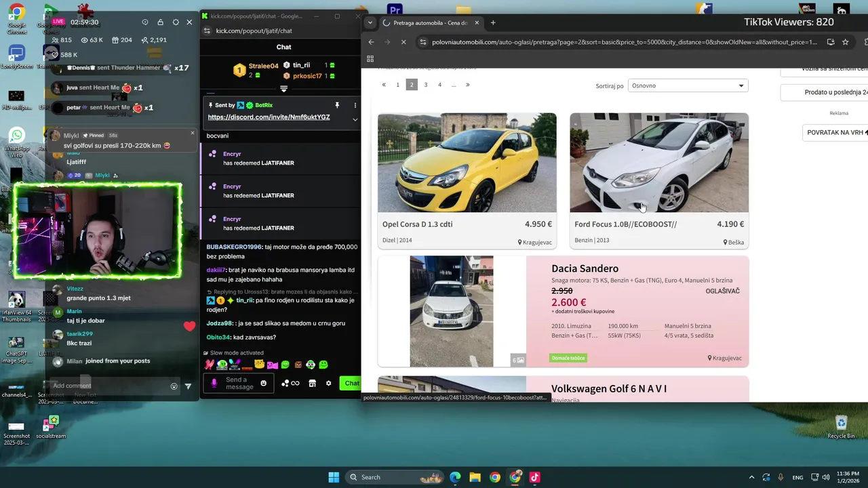Click the taskbar Search box
868x488 pixels.
click(396, 477)
